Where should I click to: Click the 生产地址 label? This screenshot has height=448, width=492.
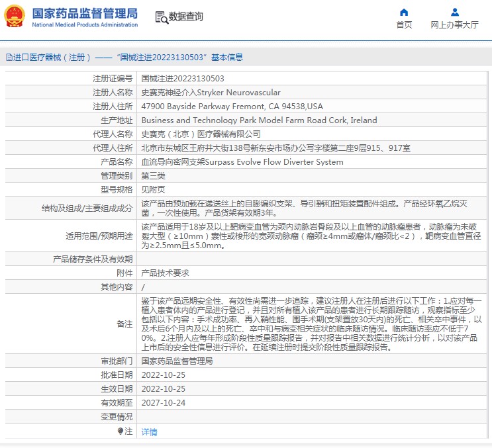[x=117, y=120]
